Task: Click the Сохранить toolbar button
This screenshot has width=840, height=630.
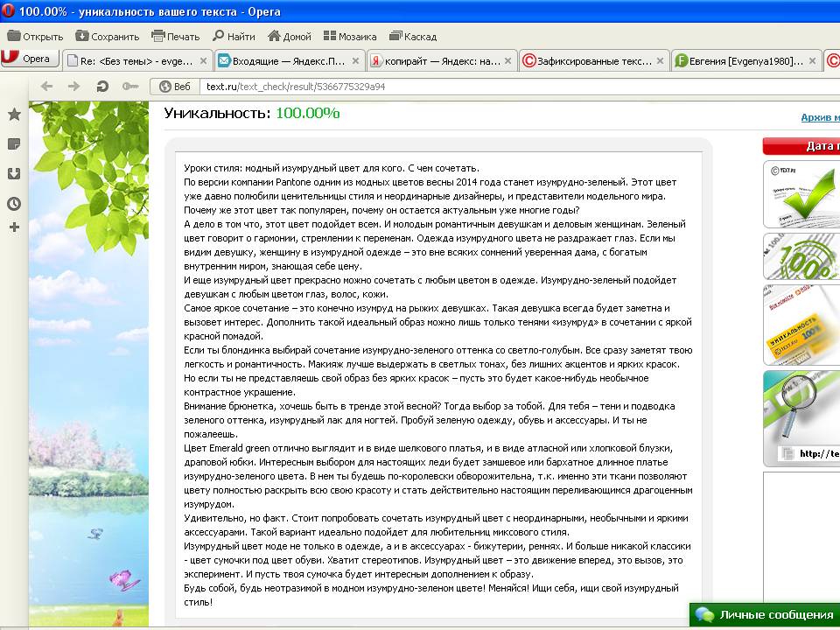Action: (x=107, y=37)
